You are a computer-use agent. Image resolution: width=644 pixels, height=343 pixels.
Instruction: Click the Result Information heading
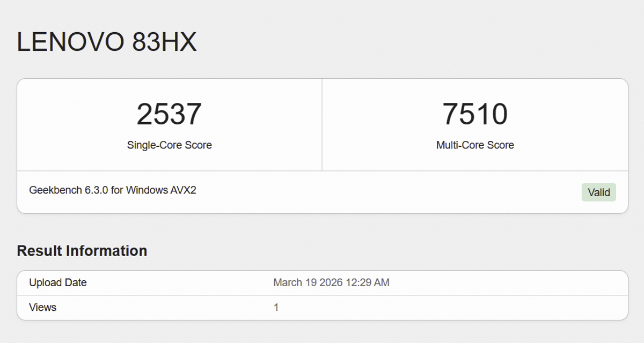pos(82,250)
